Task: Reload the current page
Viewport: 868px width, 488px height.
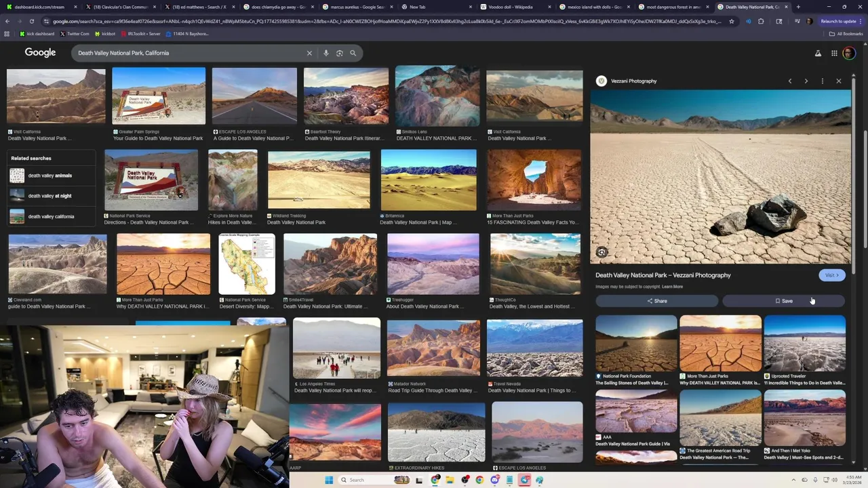Action: coord(31,21)
